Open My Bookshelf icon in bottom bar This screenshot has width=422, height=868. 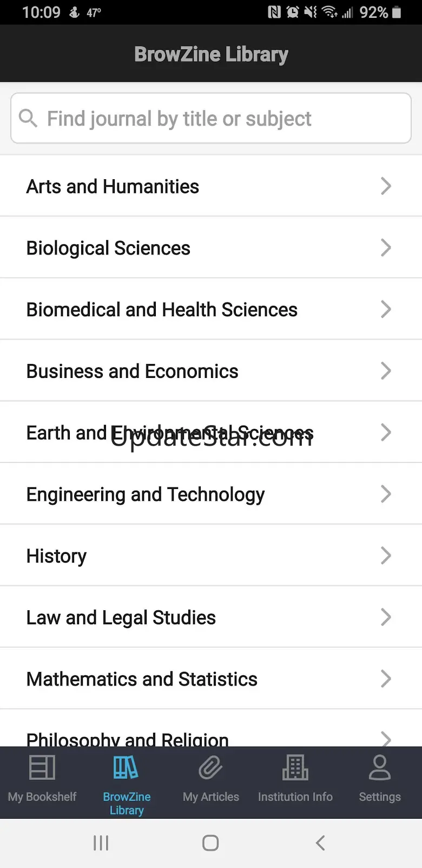pyautogui.click(x=42, y=767)
